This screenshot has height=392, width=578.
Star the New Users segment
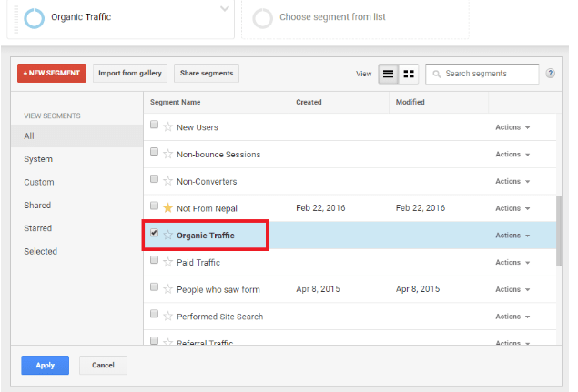(167, 127)
